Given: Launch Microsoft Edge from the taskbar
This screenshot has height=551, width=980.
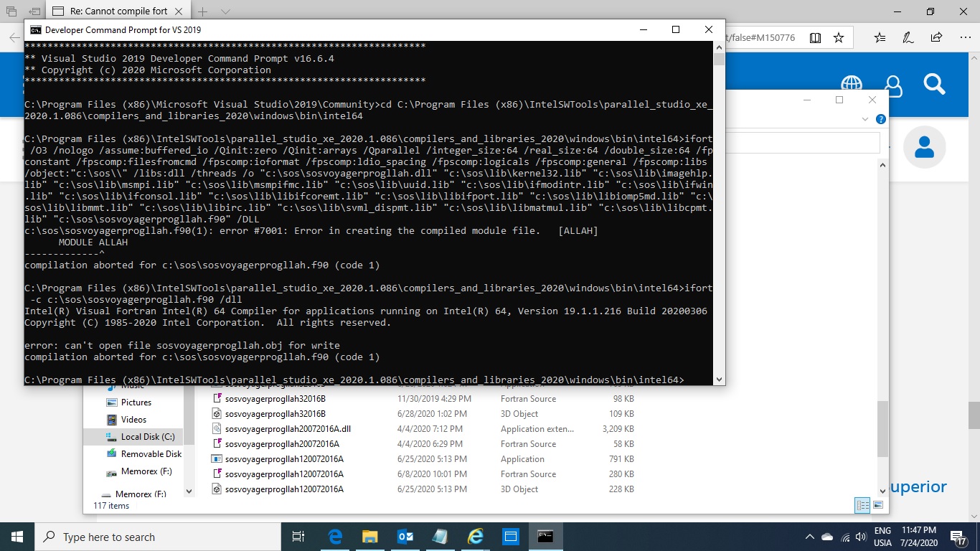Looking at the screenshot, I should (x=335, y=537).
